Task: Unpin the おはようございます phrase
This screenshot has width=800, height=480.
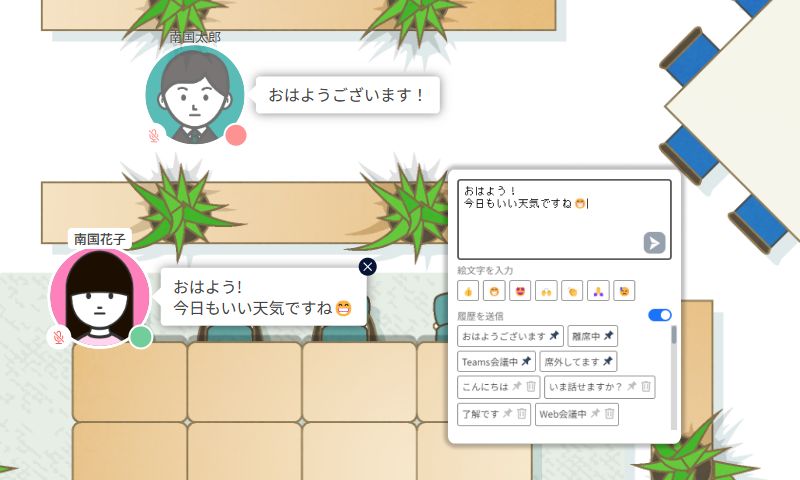Action: click(x=555, y=336)
